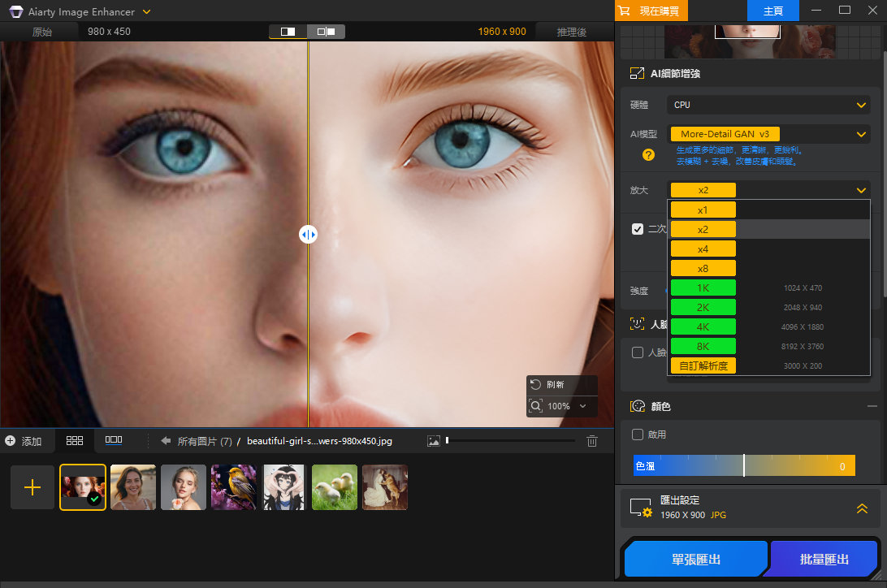Click the 單張匯出 export button

coord(694,560)
